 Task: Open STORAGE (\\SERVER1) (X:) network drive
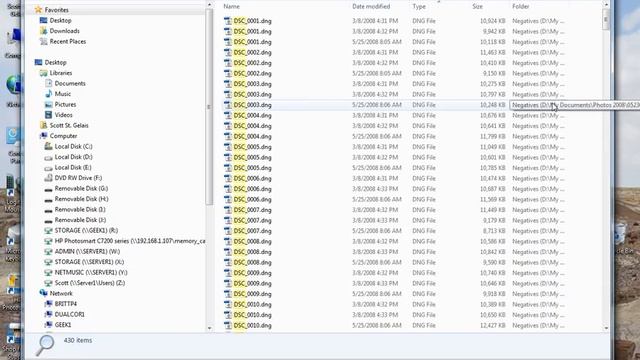point(89,262)
